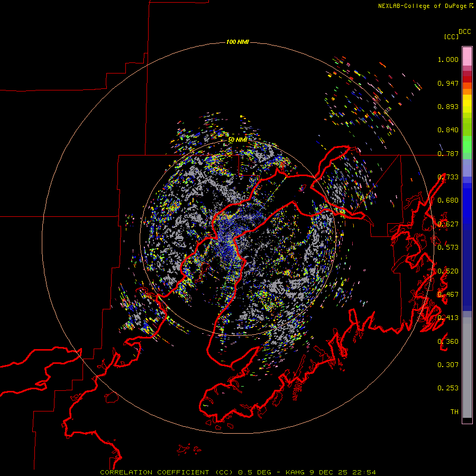The image size is (476, 476).
Task: Click the [CC] legend unit label
Action: [x=451, y=36]
